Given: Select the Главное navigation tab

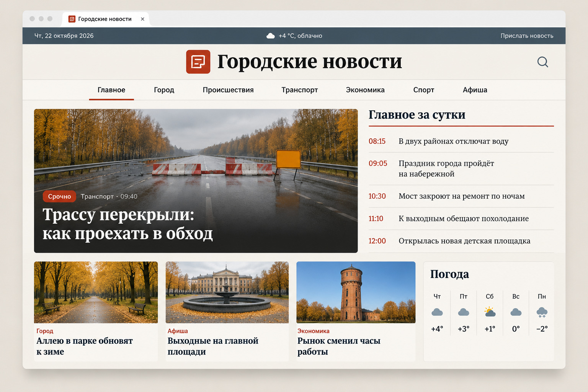Looking at the screenshot, I should tap(111, 90).
